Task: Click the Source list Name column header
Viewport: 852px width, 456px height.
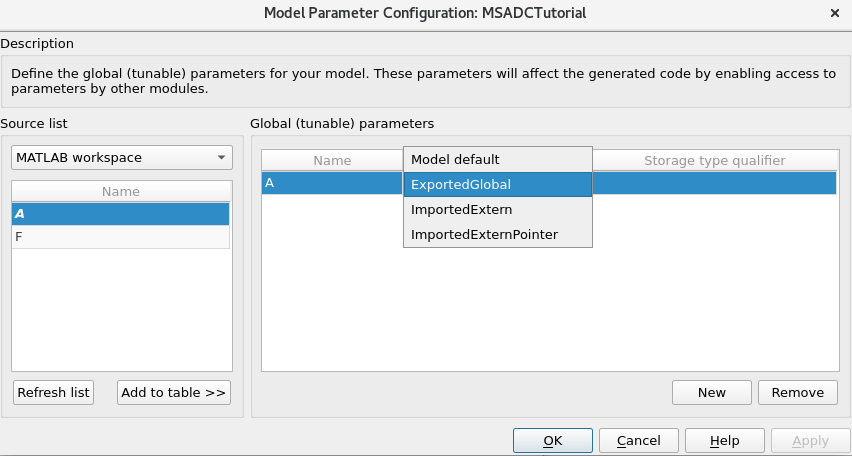Action: pos(121,191)
